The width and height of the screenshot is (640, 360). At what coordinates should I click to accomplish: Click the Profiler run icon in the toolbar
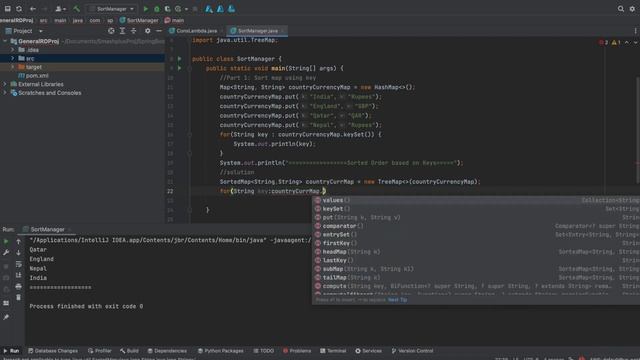178,9
